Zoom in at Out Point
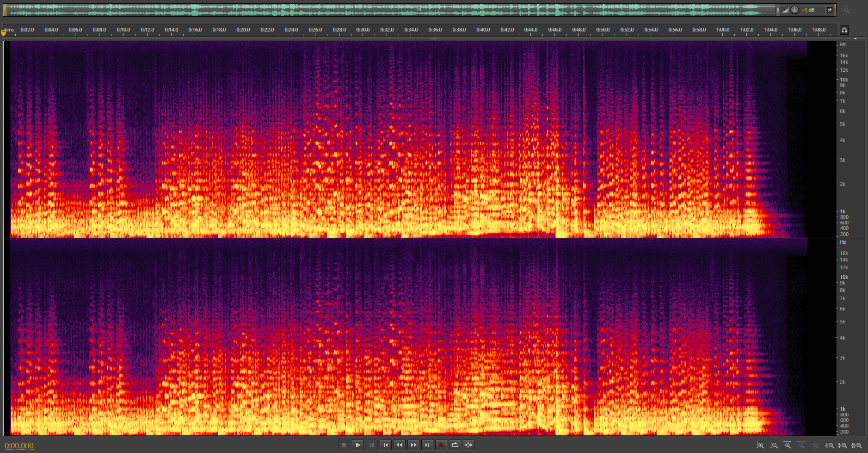The height and width of the screenshot is (453, 868). (x=843, y=445)
